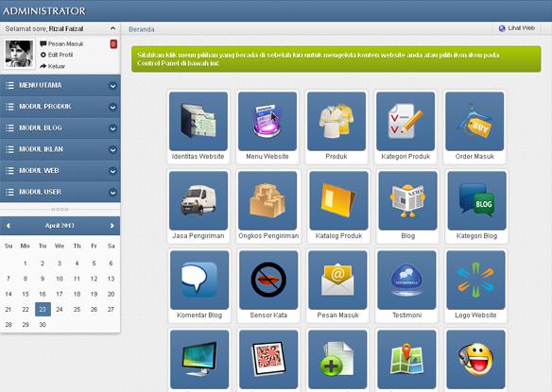This screenshot has width=552, height=392.
Task: Open the Identitas Website icon
Action: pyautogui.click(x=198, y=122)
